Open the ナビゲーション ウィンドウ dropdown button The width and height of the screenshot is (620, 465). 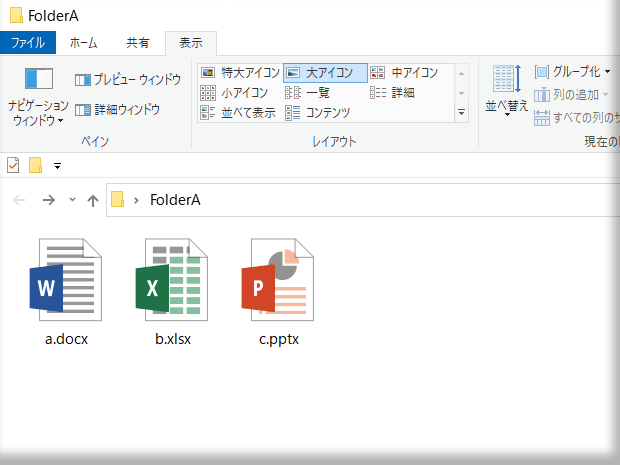pos(38,97)
